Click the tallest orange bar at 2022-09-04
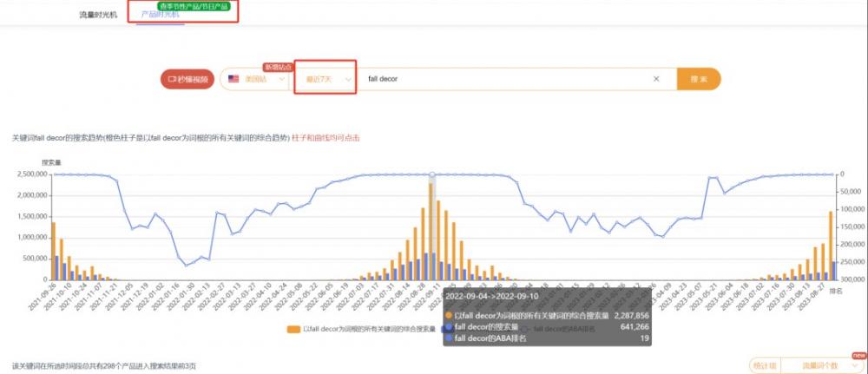Screen dimensions: 868x374 431,232
